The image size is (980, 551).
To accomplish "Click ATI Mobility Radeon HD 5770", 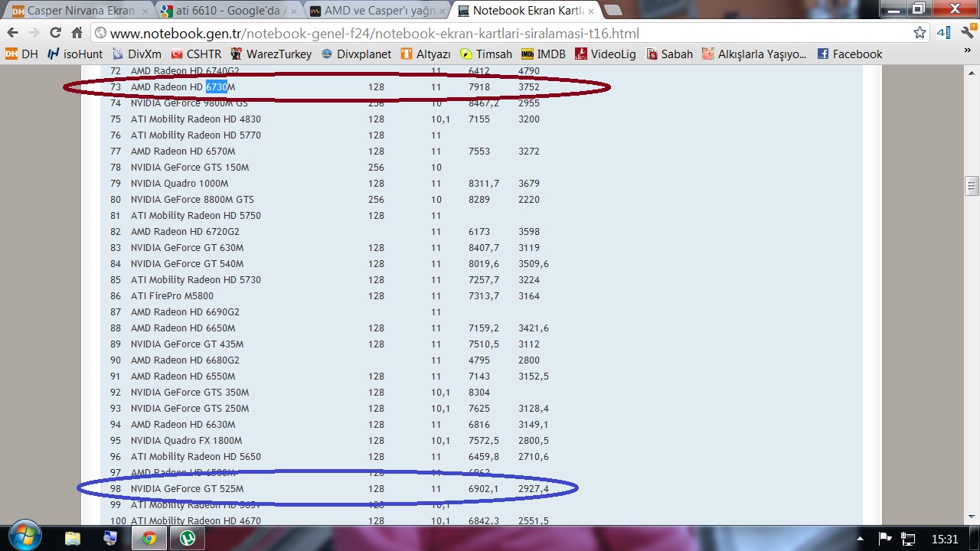I will click(195, 135).
